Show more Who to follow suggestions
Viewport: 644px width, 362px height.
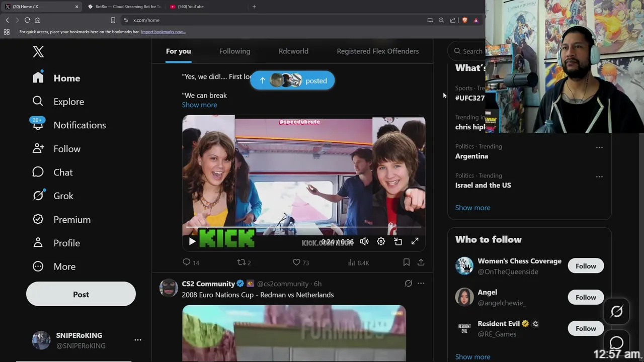click(x=472, y=356)
